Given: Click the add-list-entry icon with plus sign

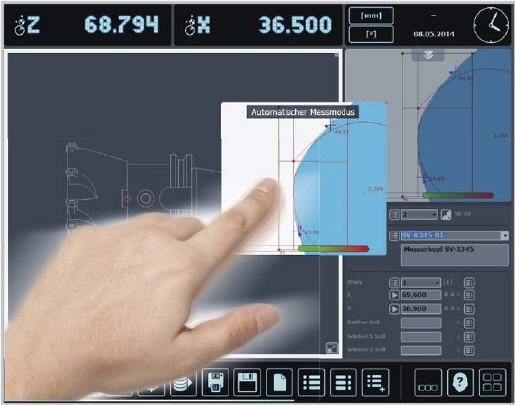Looking at the screenshot, I should pos(375,382).
